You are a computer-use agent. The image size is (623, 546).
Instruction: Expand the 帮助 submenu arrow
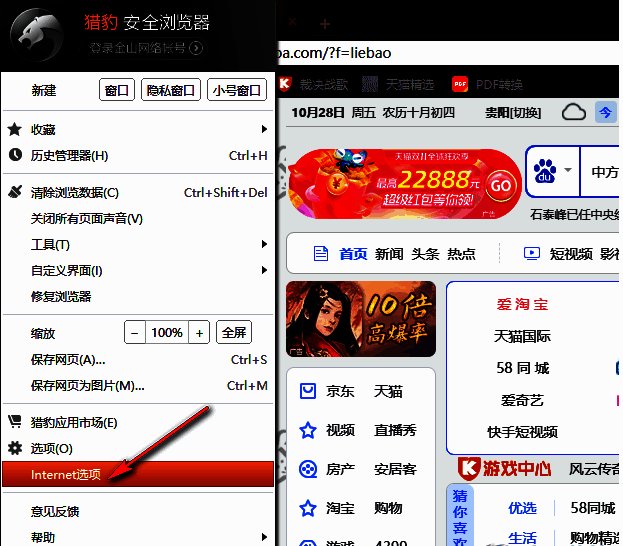click(x=264, y=537)
